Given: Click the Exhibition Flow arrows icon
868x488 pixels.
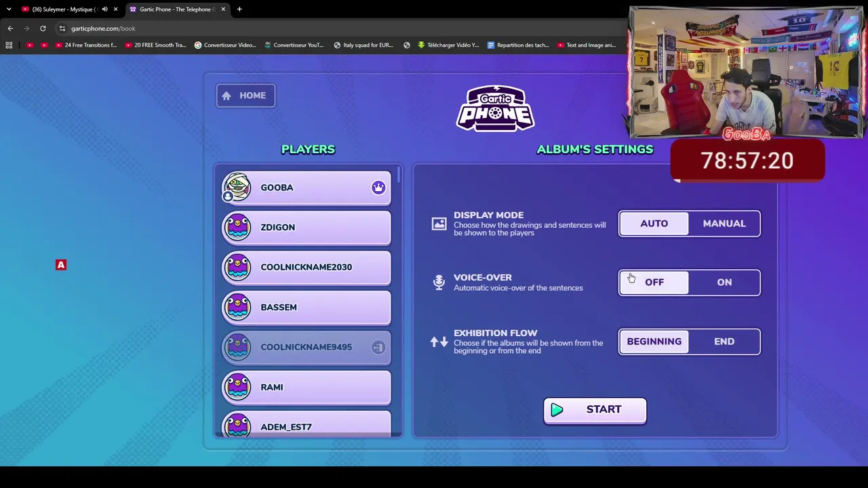Looking at the screenshot, I should pos(439,342).
